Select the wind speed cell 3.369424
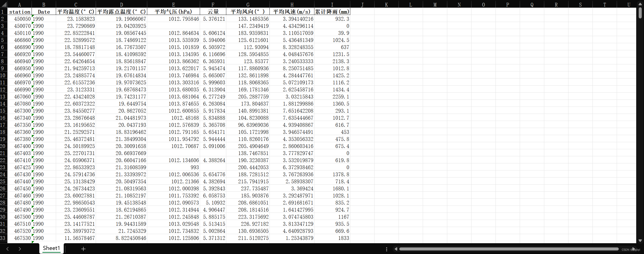This screenshot has width=644, height=254. pos(292,188)
